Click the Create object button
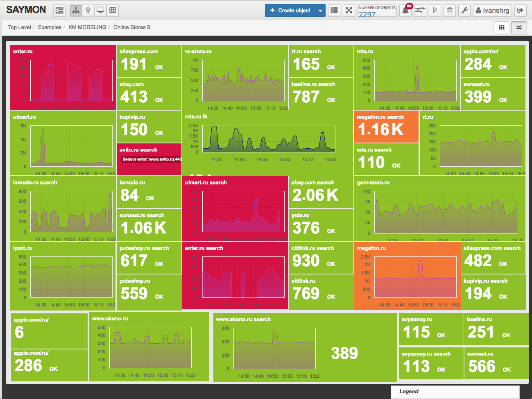Image resolution: width=532 pixels, height=399 pixels. (x=290, y=11)
